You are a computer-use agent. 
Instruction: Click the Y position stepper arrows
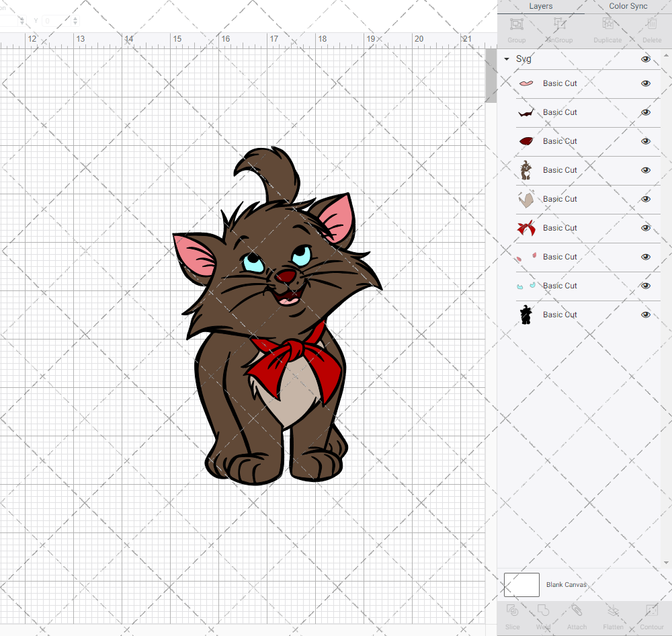click(x=75, y=21)
